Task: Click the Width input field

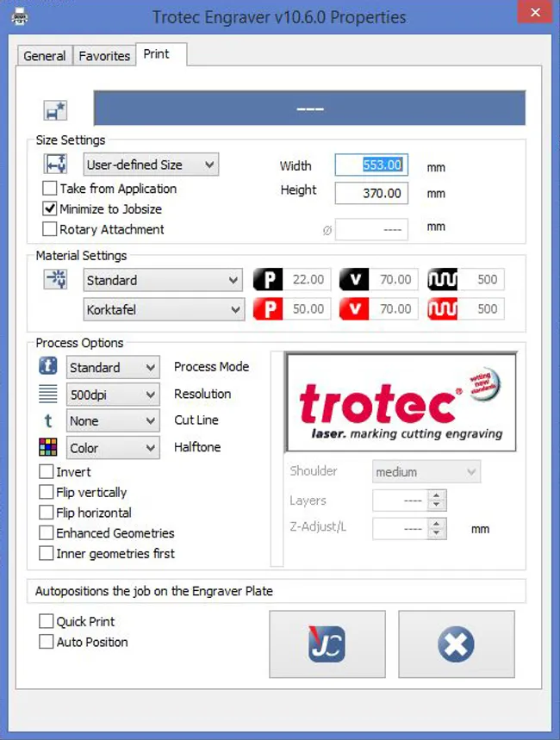Action: [x=371, y=165]
